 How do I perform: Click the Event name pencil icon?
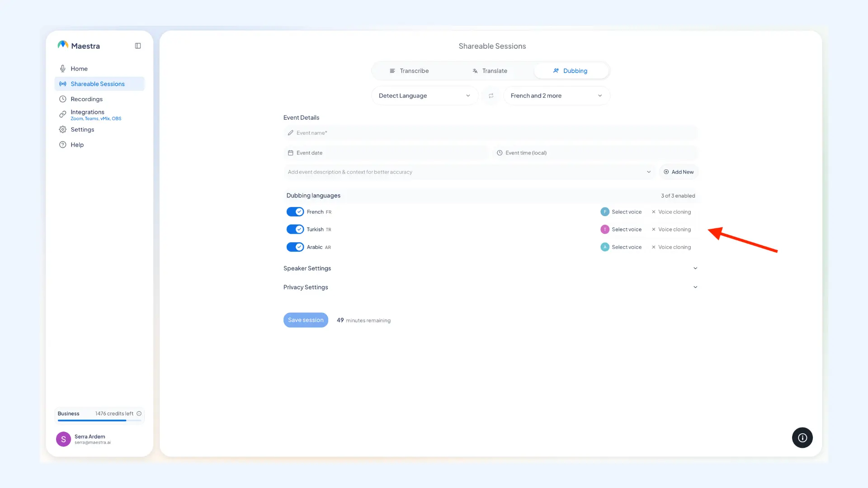coord(291,133)
